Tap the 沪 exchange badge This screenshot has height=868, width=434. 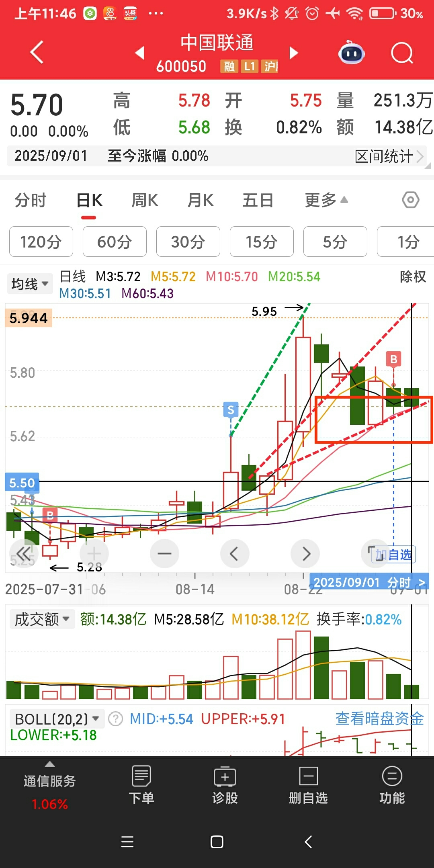click(270, 66)
